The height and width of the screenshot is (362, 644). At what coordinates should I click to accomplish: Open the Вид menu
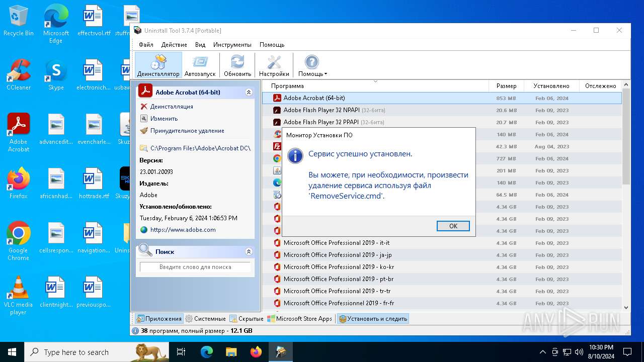200,45
